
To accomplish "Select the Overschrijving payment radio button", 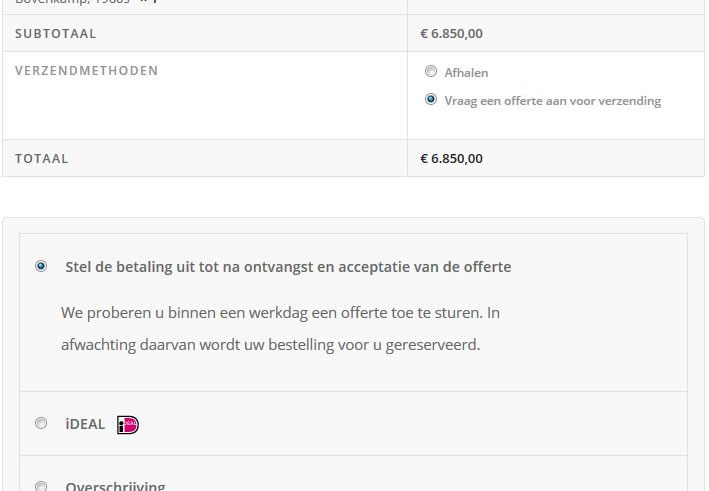I will point(41,486).
